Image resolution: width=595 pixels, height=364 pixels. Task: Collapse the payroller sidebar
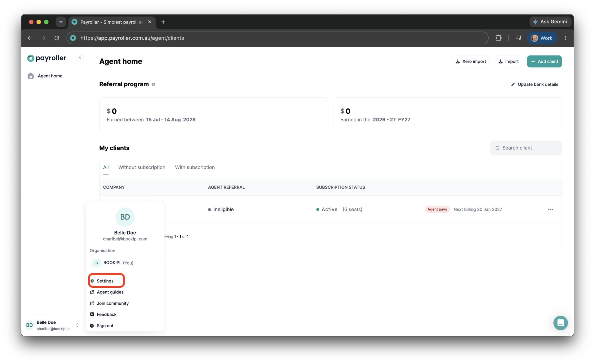(80, 57)
